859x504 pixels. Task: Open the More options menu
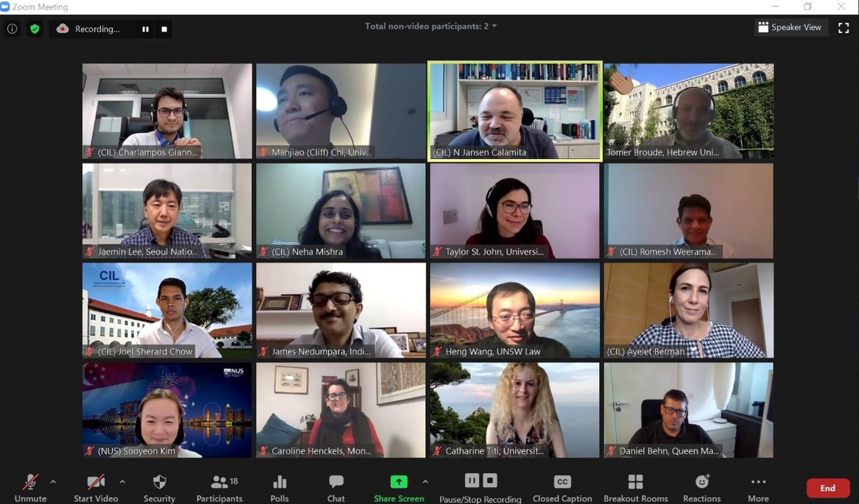coord(758,488)
